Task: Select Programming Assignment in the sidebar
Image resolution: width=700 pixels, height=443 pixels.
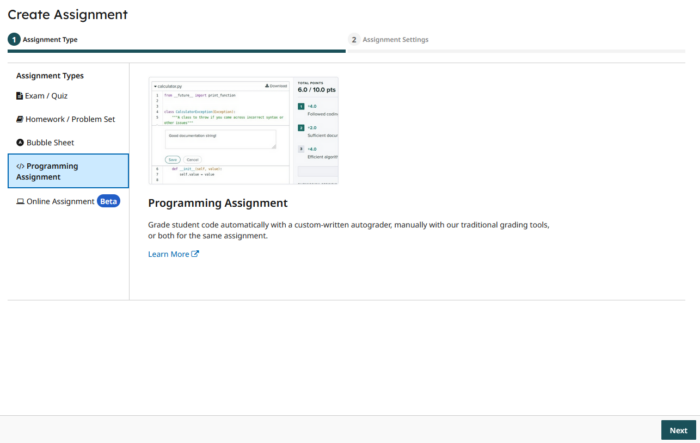Action: tap(68, 171)
